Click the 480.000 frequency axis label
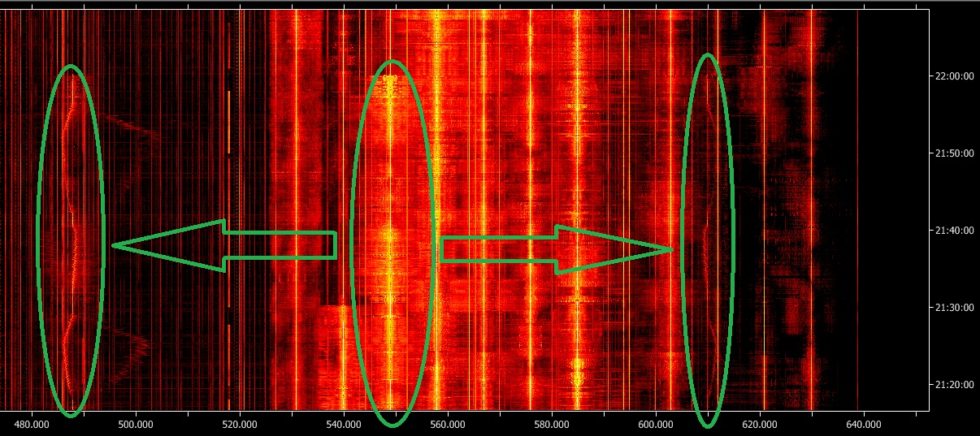 [31, 424]
